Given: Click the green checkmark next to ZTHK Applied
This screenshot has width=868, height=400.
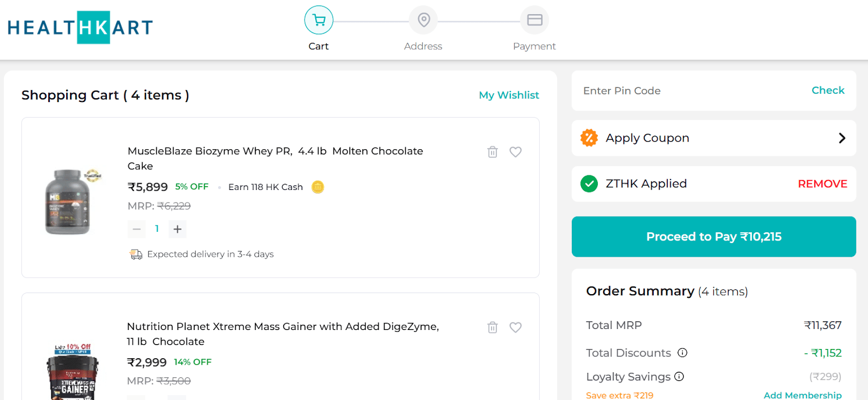Looking at the screenshot, I should point(589,184).
